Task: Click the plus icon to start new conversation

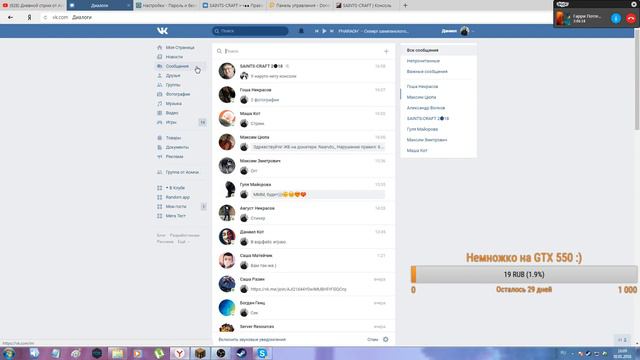Action: point(386,51)
